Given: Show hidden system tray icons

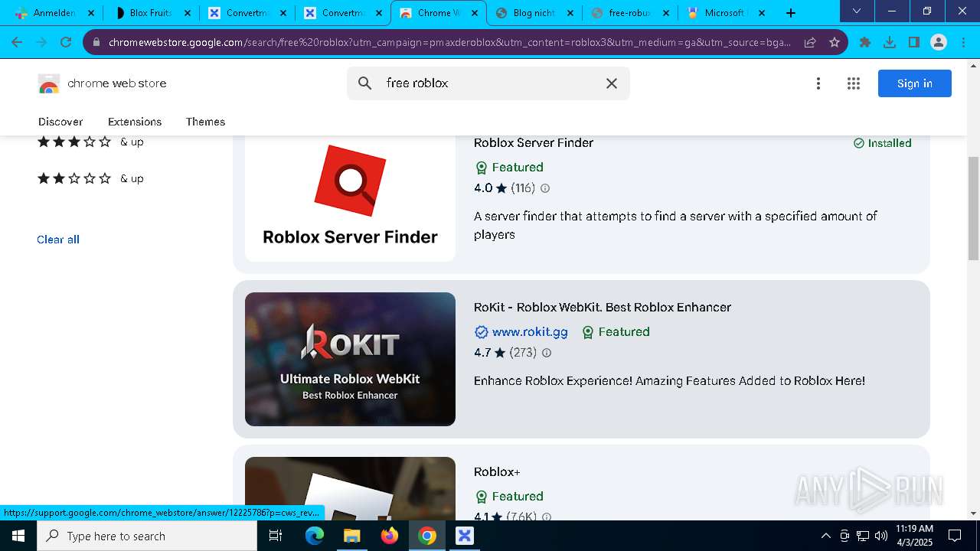Looking at the screenshot, I should click(825, 536).
